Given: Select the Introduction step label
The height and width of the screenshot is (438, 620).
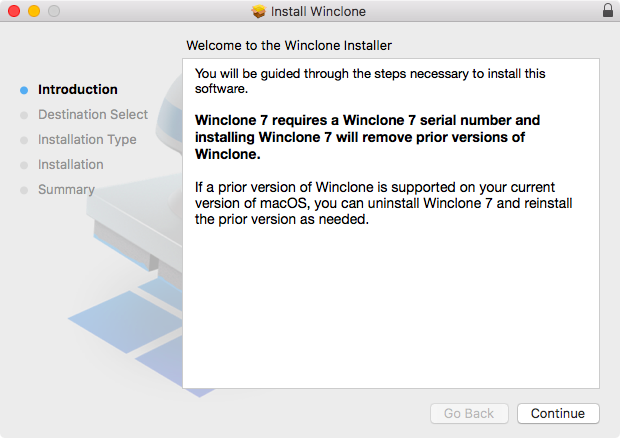Looking at the screenshot, I should pos(78,89).
